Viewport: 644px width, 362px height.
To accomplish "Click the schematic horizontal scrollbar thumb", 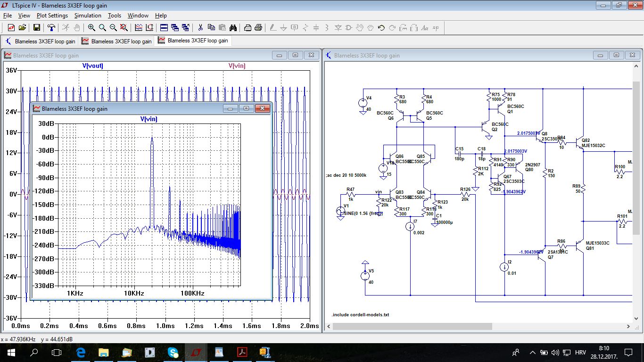I will pyautogui.click(x=413, y=326).
